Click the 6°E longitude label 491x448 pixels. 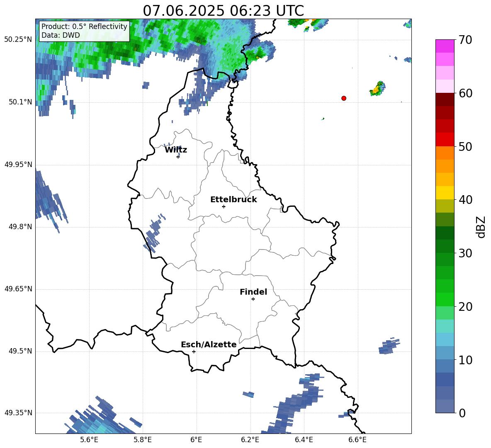click(196, 440)
